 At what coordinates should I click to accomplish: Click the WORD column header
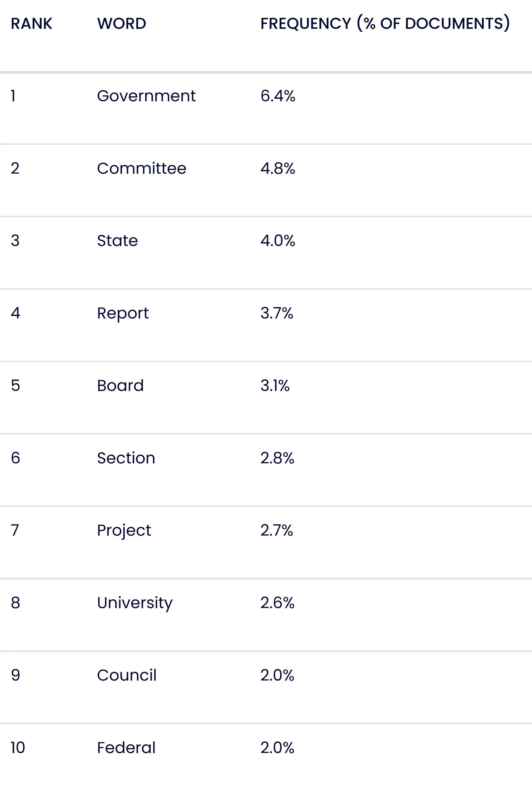(121, 24)
